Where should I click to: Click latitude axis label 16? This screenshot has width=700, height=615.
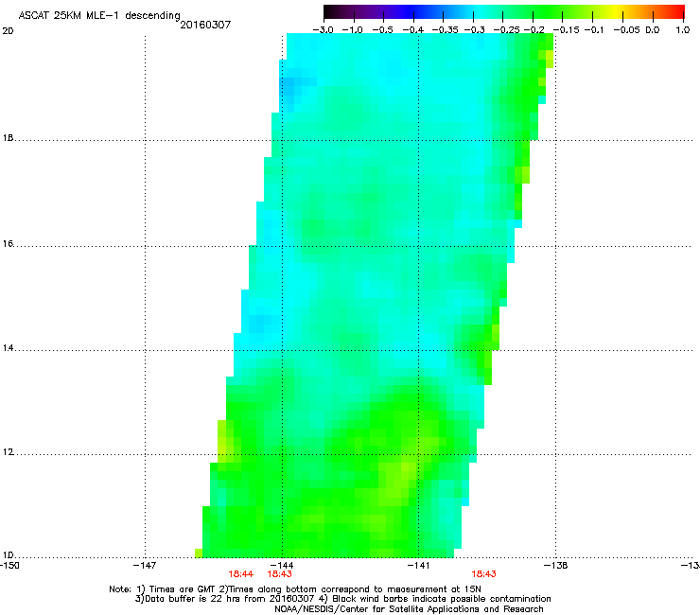pos(8,244)
